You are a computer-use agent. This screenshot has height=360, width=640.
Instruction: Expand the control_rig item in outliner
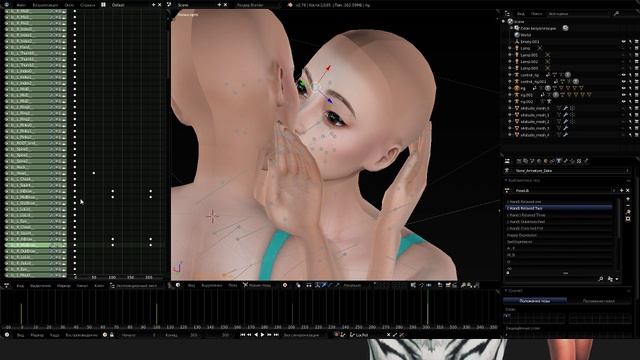point(510,75)
